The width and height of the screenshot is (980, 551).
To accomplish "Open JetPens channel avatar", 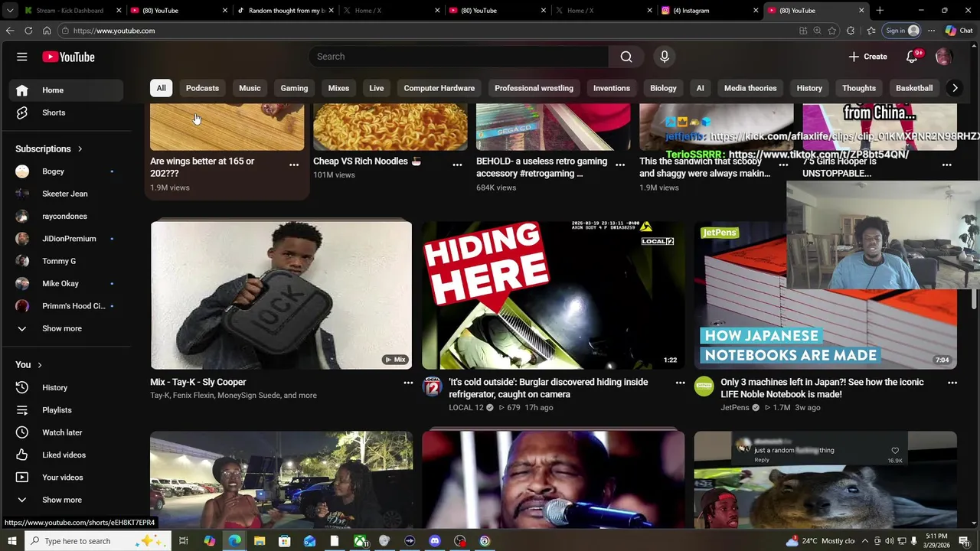I will pos(704,386).
